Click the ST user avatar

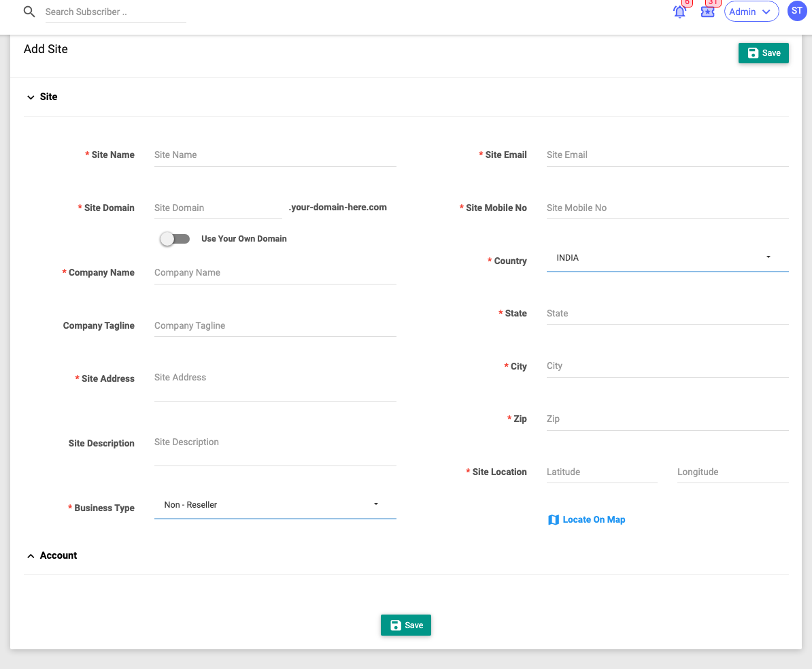(797, 11)
